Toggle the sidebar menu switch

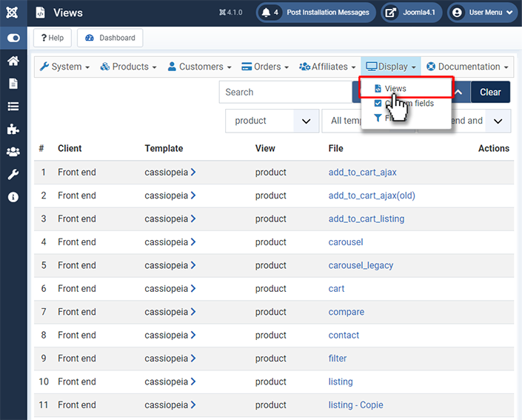coord(13,38)
